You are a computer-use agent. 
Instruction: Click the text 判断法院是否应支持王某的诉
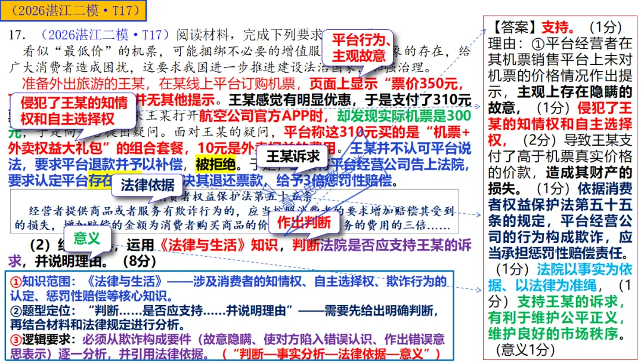click(382, 245)
